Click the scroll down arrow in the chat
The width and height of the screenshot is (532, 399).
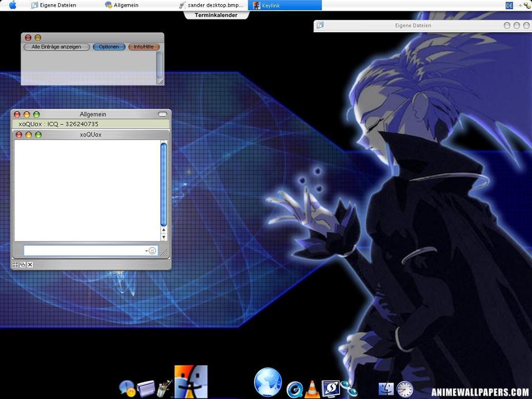tap(164, 237)
